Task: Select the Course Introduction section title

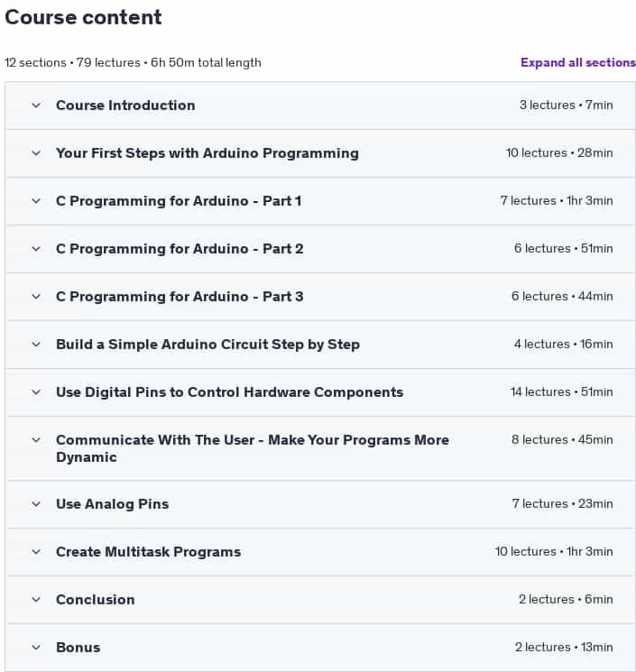Action: pyautogui.click(x=125, y=106)
